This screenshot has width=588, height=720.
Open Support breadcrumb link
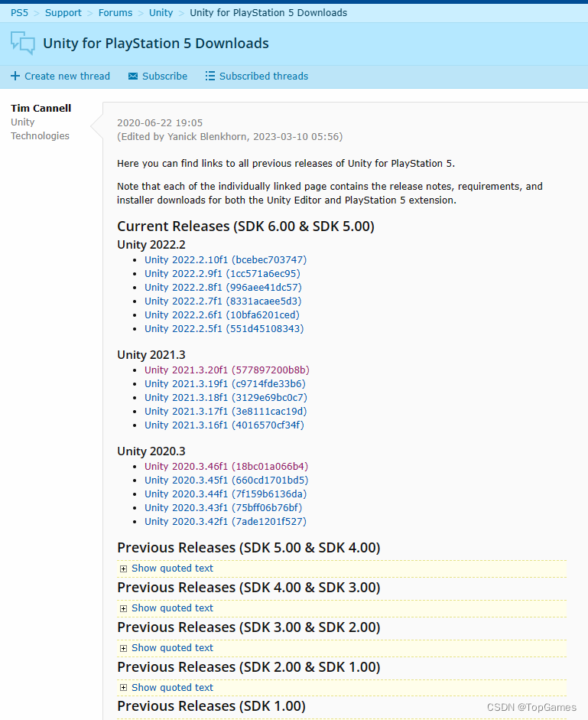63,13
